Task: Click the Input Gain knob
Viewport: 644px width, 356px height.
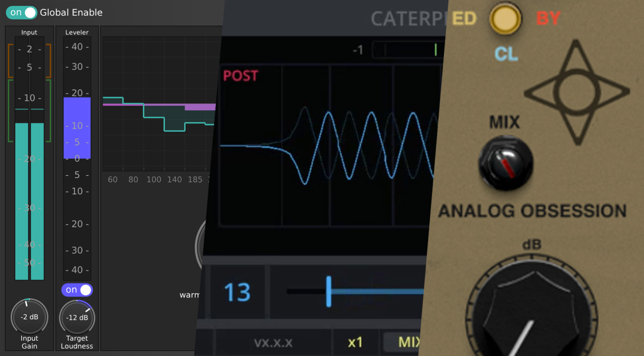Action: click(29, 317)
